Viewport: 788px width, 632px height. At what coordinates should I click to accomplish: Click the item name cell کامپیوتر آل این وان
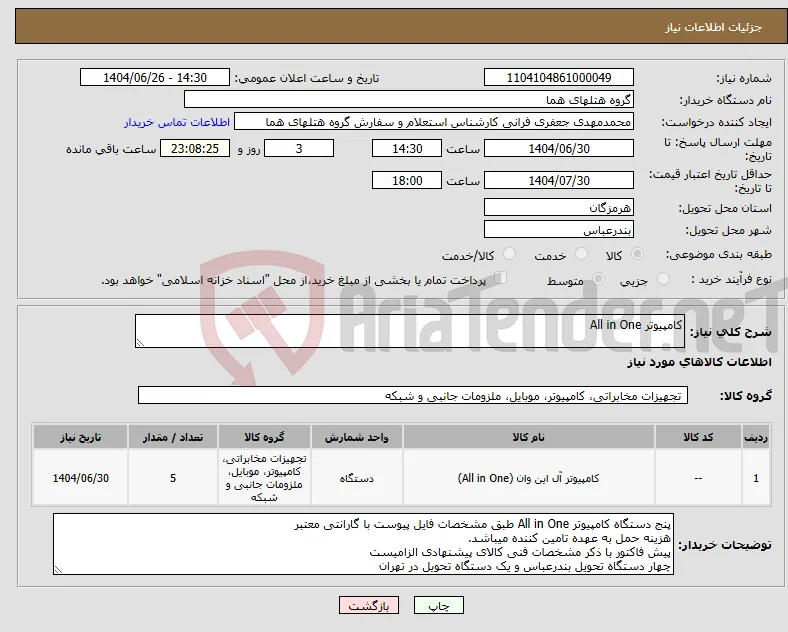tap(528, 478)
